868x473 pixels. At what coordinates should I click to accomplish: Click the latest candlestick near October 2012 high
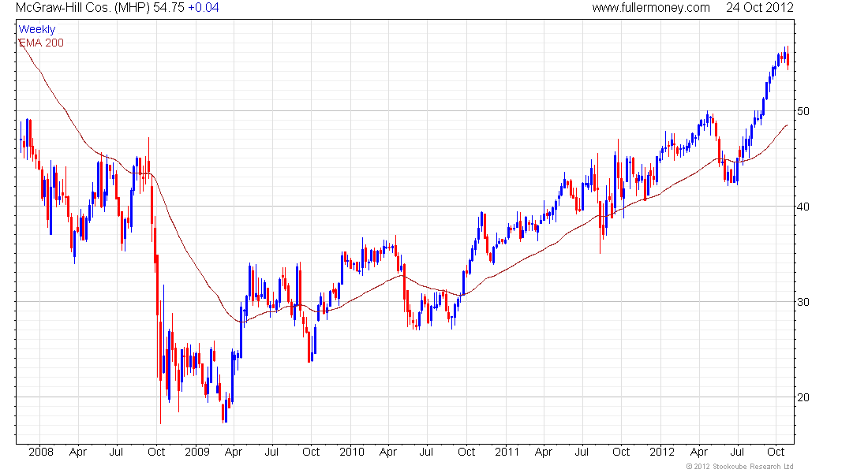pos(788,58)
